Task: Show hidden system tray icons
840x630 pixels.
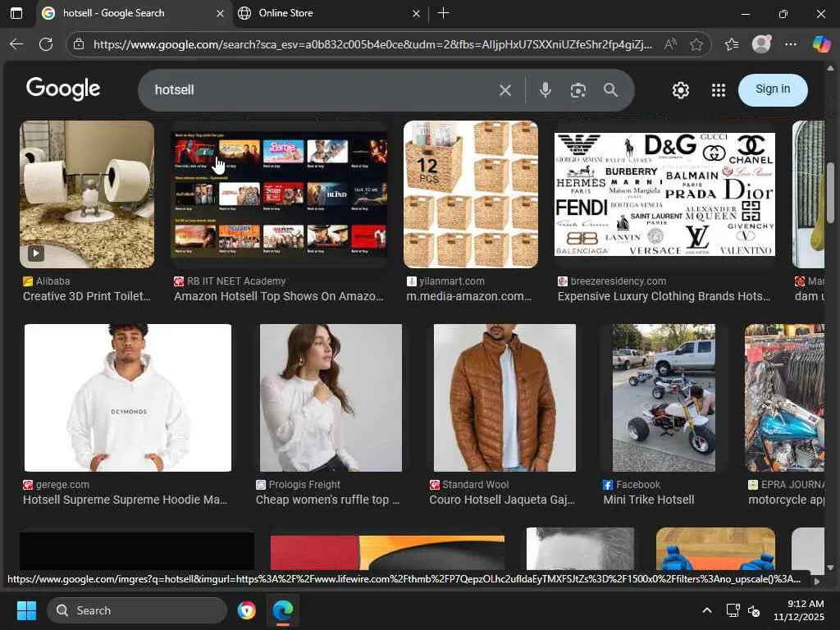Action: pos(707,610)
